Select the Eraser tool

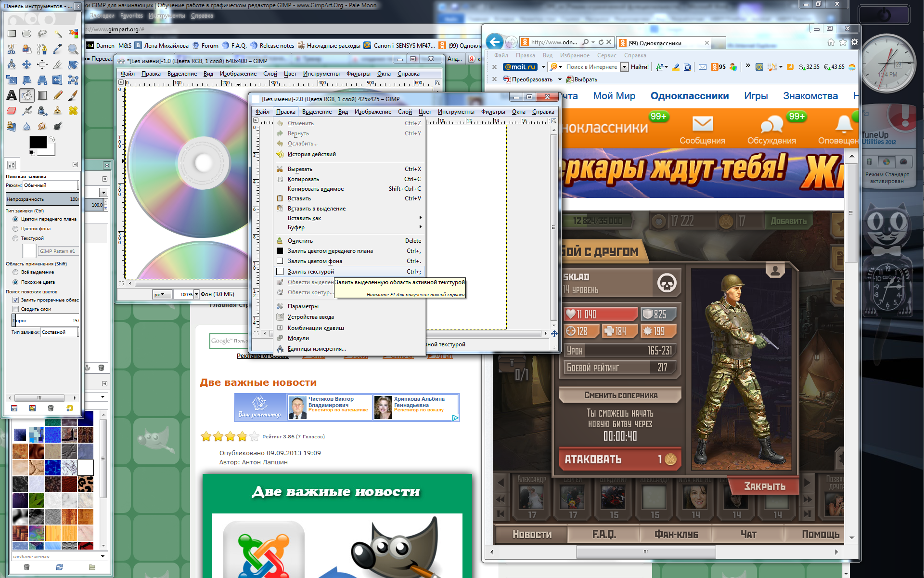click(x=12, y=111)
